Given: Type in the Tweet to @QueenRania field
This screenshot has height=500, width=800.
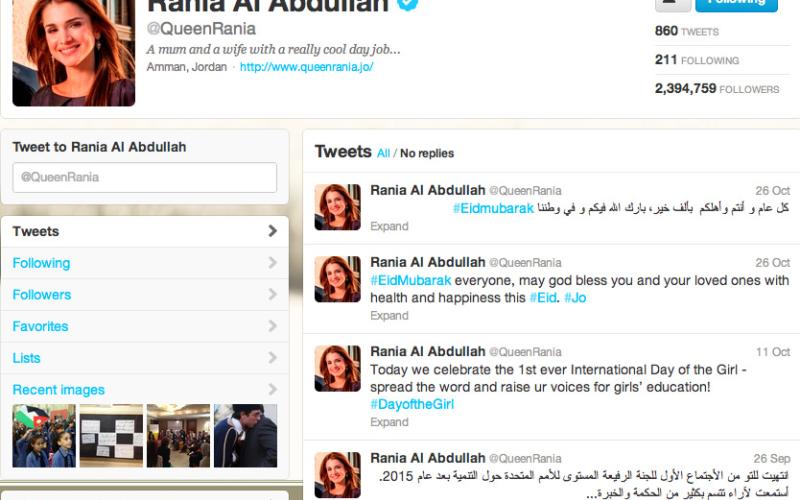Looking at the screenshot, I should click(144, 178).
